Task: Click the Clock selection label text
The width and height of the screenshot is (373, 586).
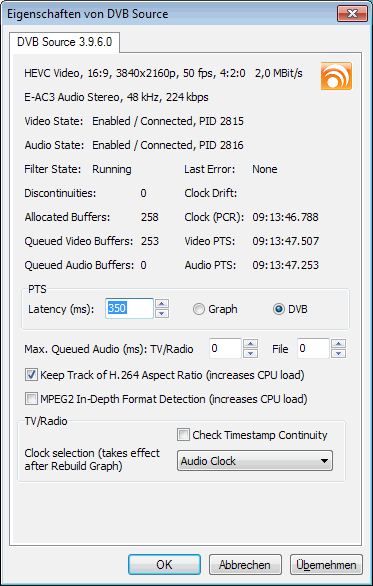Action: tap(92, 460)
